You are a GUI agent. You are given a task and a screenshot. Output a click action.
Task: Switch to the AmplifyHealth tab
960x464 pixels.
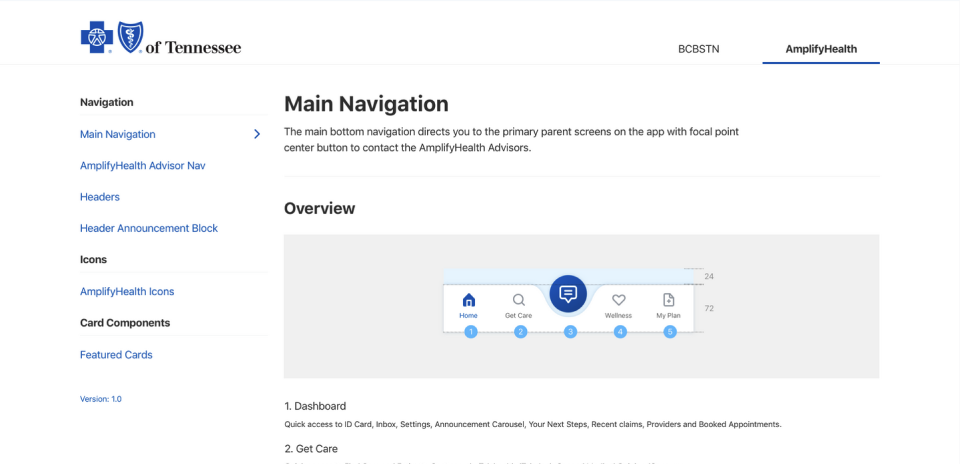(x=821, y=49)
